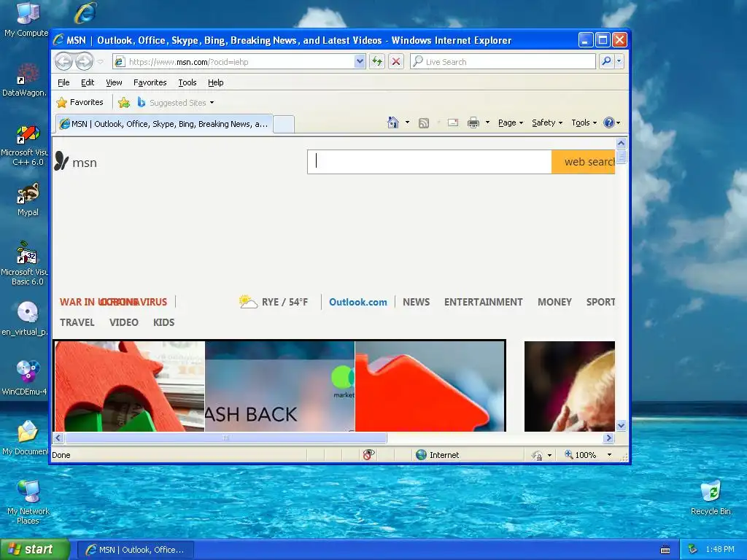
Task: Expand the Home button dropdown arrow
Action: click(407, 122)
